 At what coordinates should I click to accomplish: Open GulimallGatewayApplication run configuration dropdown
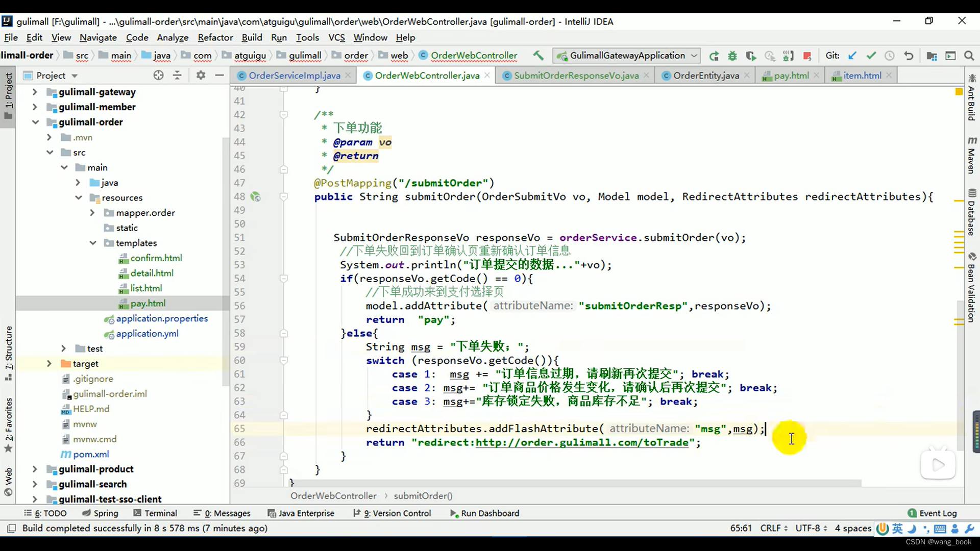tap(627, 56)
